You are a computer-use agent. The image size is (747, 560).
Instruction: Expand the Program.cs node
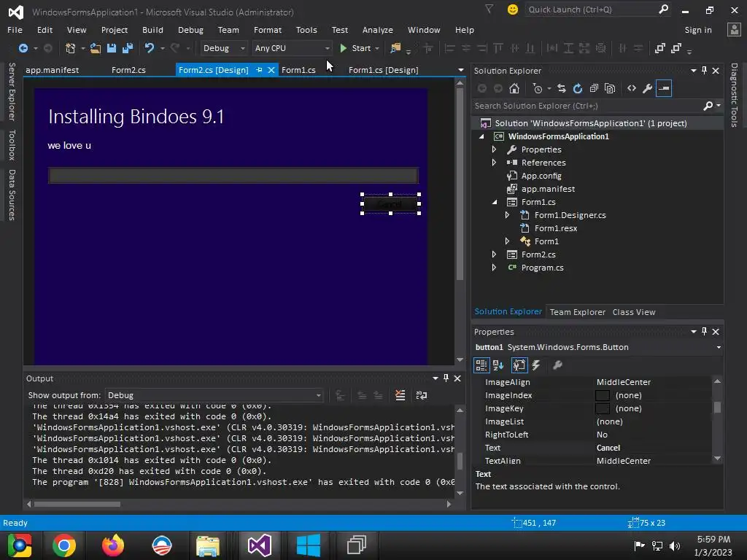494,268
